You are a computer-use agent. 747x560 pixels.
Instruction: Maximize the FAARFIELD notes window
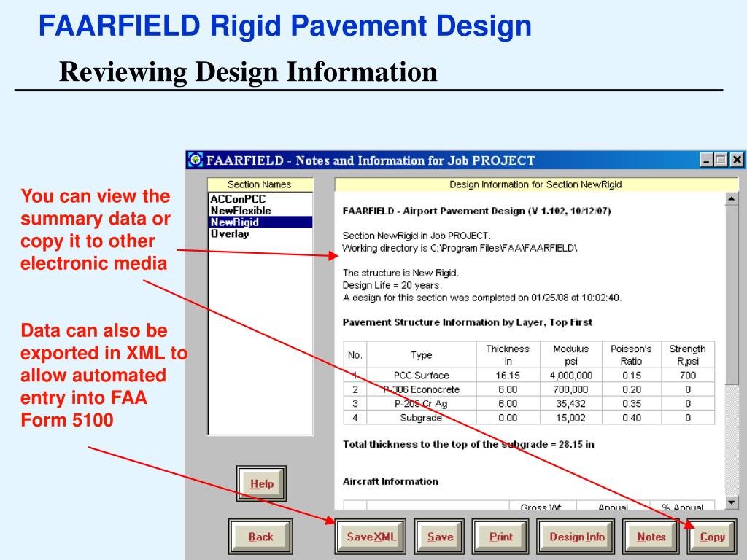(721, 160)
